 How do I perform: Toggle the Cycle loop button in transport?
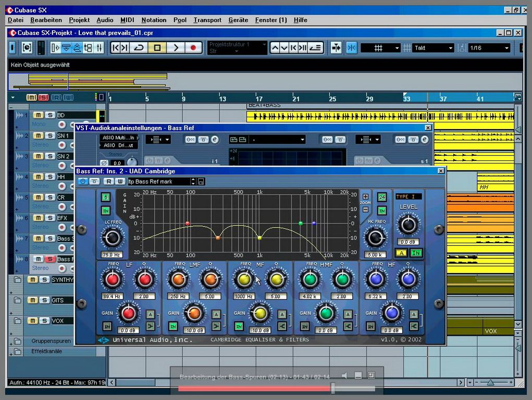tap(139, 48)
